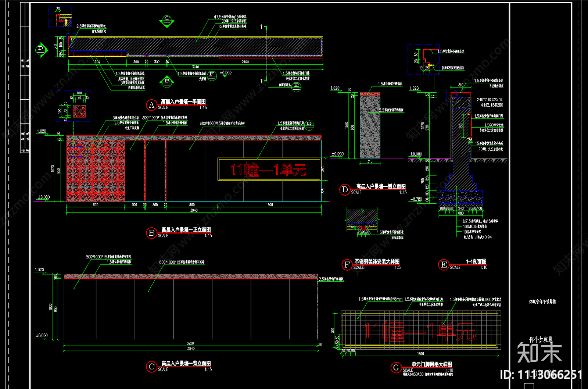Select the title 单元门牌网格大样图
The width and height of the screenshot is (588, 389).
(x=432, y=364)
